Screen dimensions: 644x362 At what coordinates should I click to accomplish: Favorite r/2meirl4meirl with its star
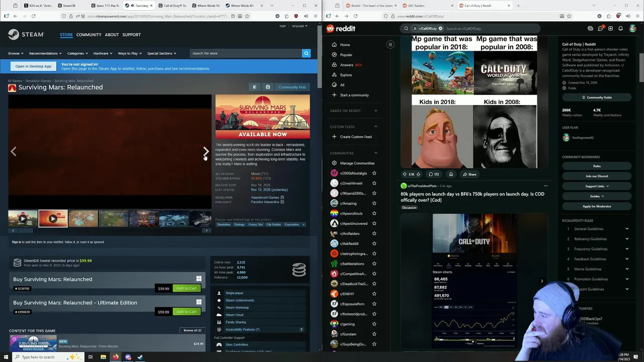pyautogui.click(x=374, y=183)
